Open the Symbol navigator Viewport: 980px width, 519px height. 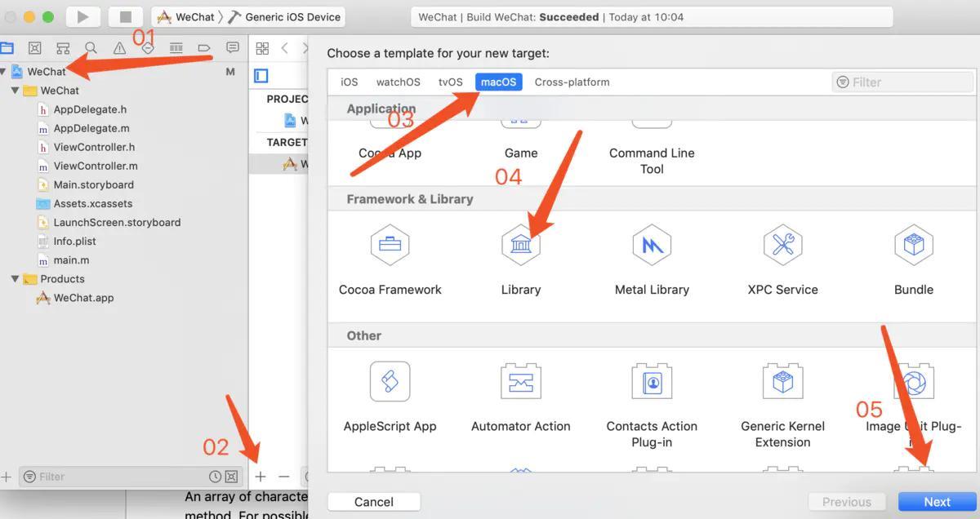pyautogui.click(x=63, y=48)
